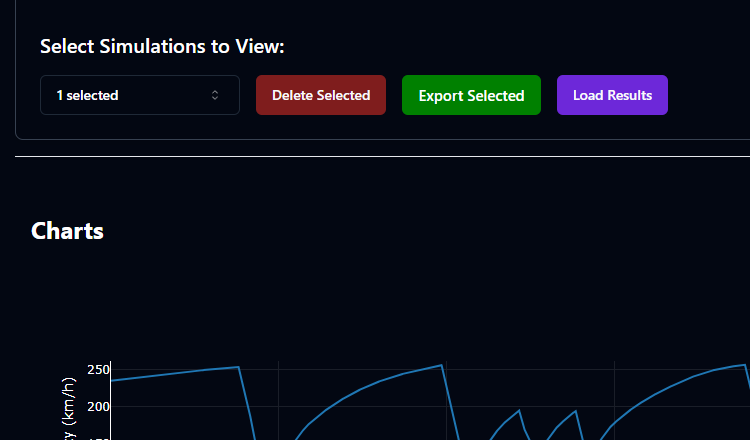Click the "1 selected" text in the combo box
The width and height of the screenshot is (750, 440).
[x=87, y=95]
